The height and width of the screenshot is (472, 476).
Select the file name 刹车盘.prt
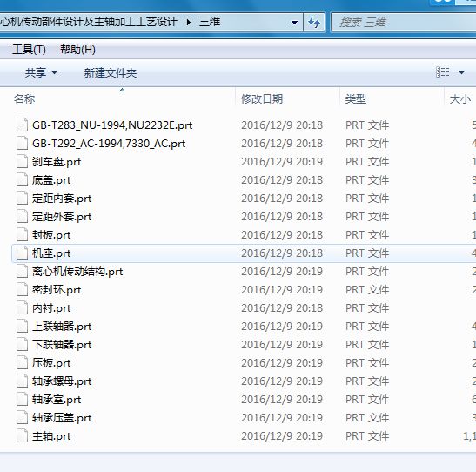[57, 162]
